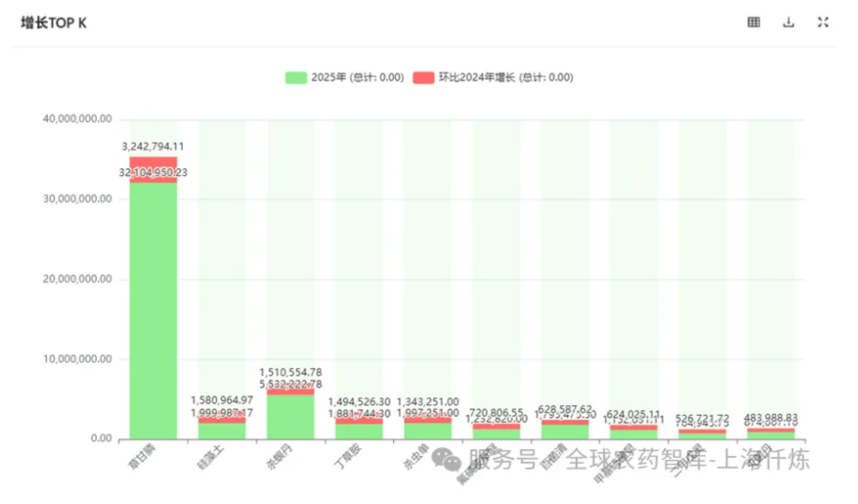Expand chart to fullscreen
The image size is (858, 504).
pyautogui.click(x=823, y=22)
